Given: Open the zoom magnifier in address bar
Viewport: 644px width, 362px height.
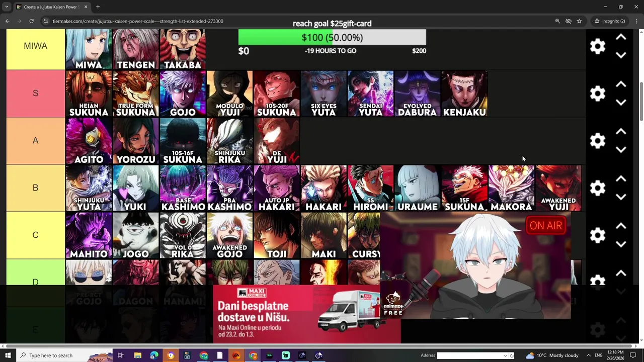Looking at the screenshot, I should pyautogui.click(x=557, y=21).
